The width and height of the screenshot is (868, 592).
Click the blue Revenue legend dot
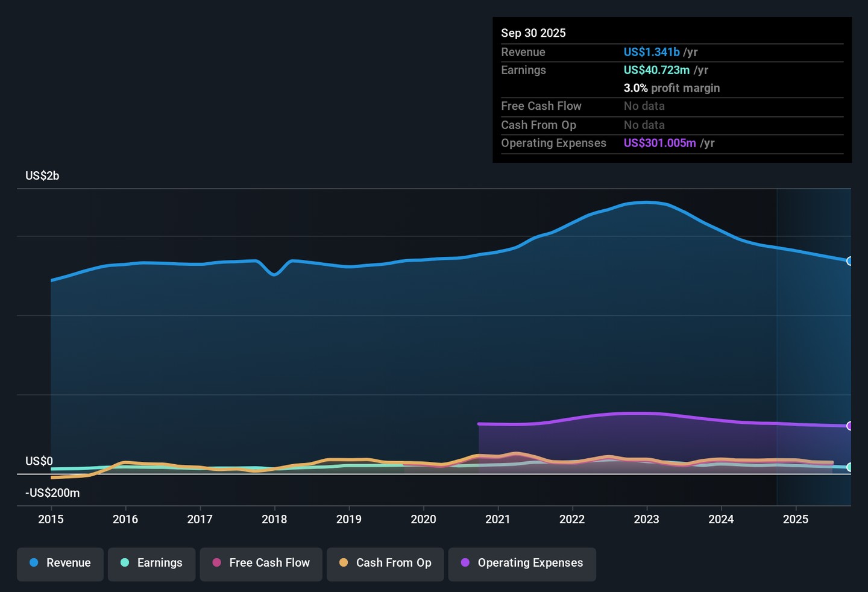pyautogui.click(x=34, y=562)
